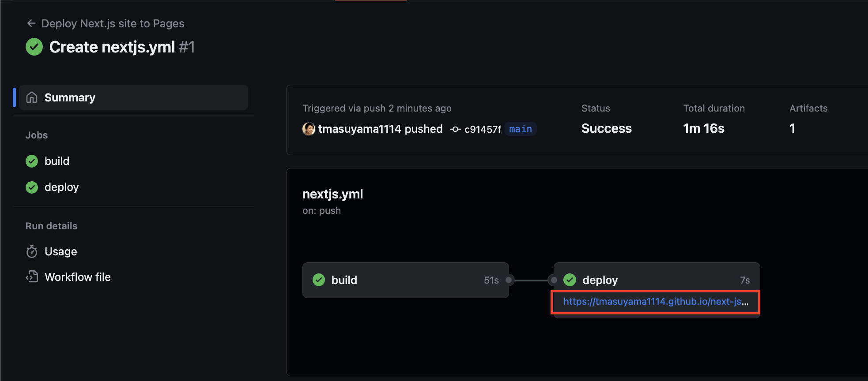
Task: Click the Deploy Next.js site to Pages title
Action: click(113, 23)
